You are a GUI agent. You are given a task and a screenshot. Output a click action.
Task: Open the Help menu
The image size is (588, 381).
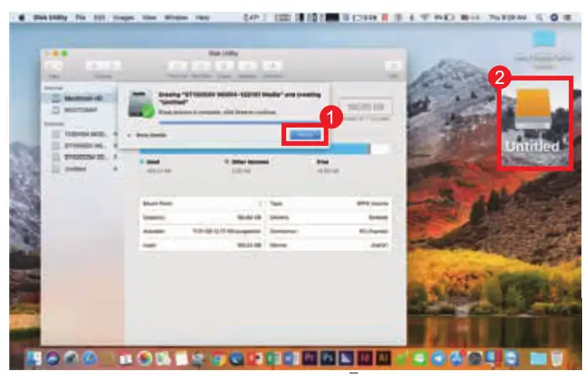pos(202,18)
